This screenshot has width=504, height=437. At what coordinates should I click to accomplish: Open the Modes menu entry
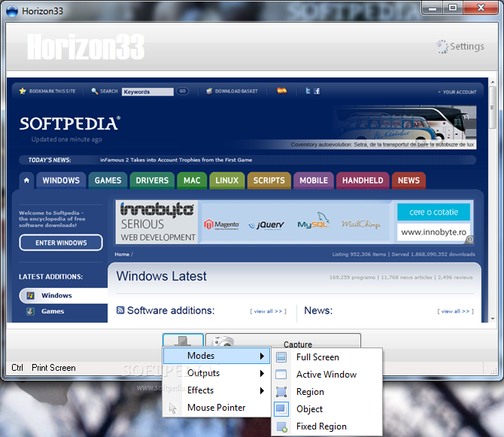[217, 356]
